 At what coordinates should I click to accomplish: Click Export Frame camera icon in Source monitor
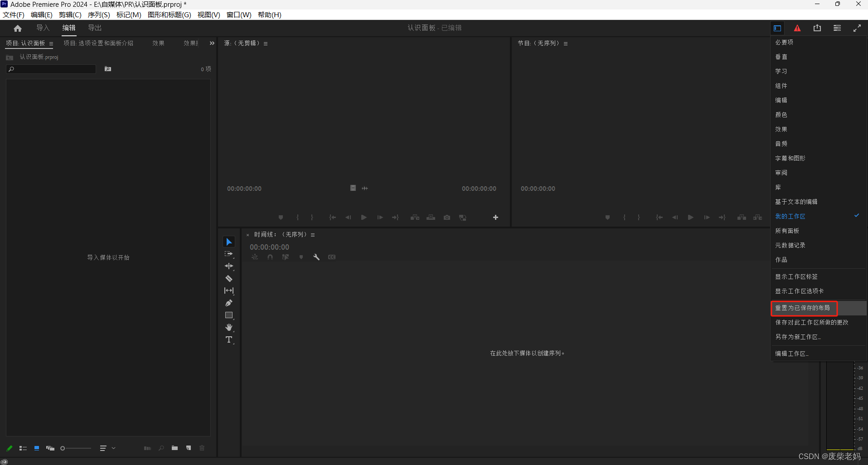(447, 218)
